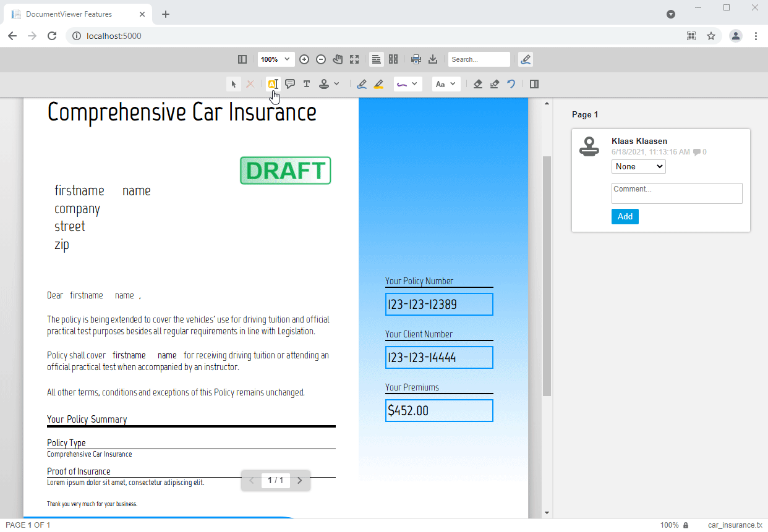Toggle the annotations toolbar pen button
The width and height of the screenshot is (768, 532).
point(526,59)
